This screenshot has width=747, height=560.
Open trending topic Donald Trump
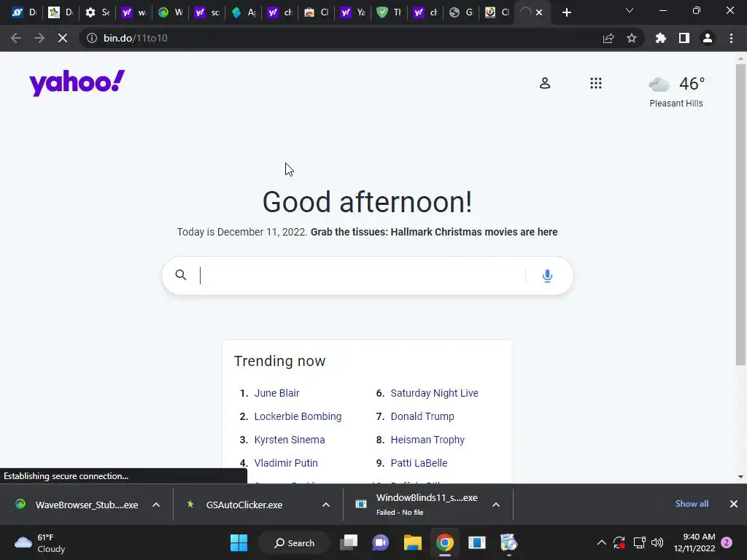[x=422, y=416]
